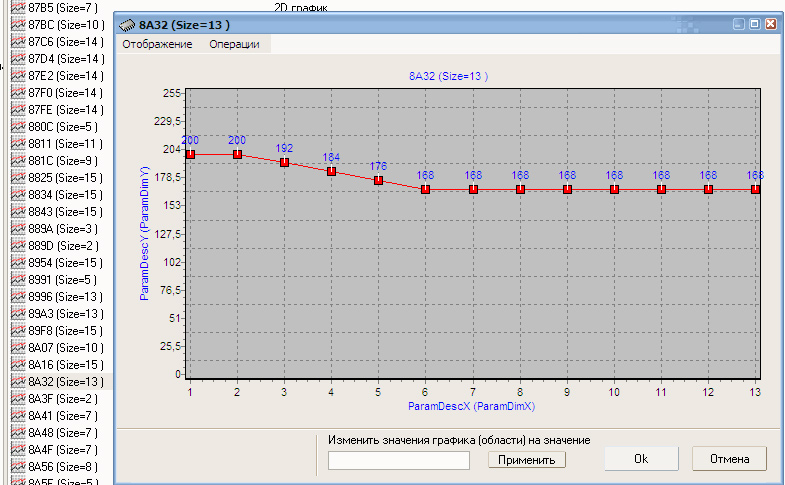
Task: Select the graph icon for 8A07 entry
Action: [17, 348]
